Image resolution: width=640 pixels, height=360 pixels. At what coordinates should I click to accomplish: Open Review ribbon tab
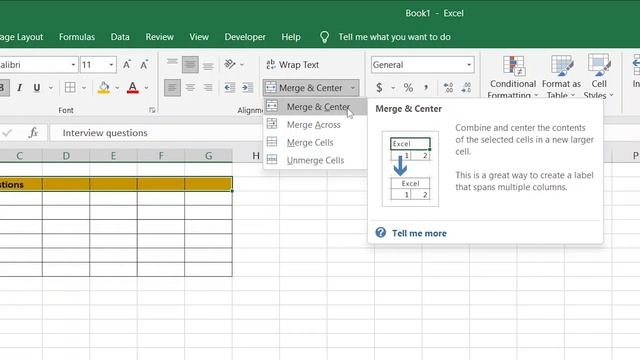pyautogui.click(x=160, y=37)
